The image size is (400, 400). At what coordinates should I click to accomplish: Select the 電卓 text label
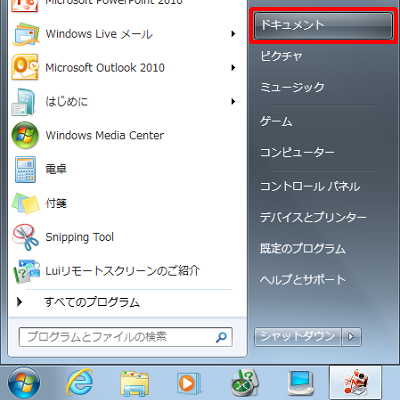click(56, 169)
